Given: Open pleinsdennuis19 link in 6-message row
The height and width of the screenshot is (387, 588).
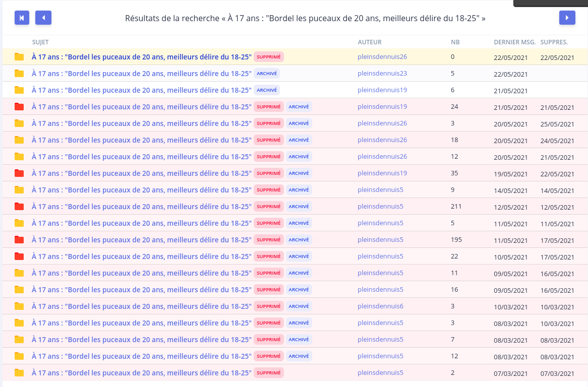Looking at the screenshot, I should [x=382, y=90].
